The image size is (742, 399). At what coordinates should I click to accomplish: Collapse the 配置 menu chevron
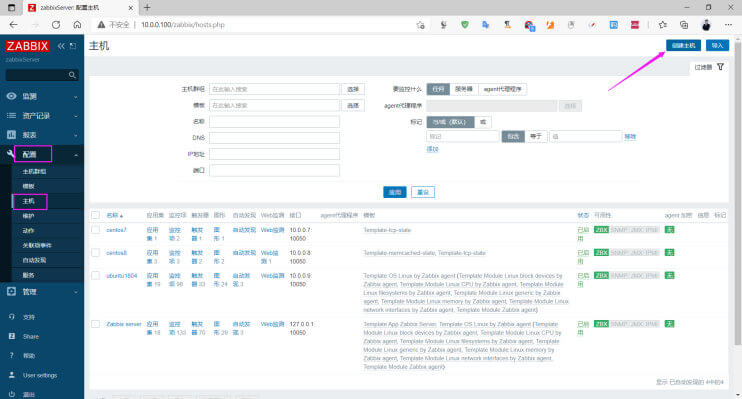pyautogui.click(x=76, y=155)
